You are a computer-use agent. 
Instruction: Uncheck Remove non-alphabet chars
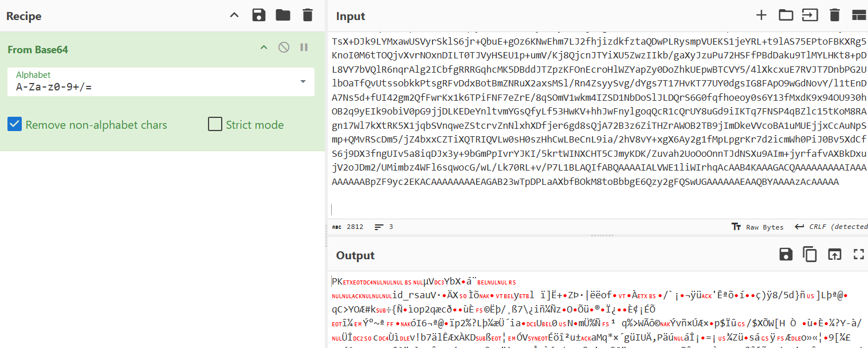(x=15, y=124)
